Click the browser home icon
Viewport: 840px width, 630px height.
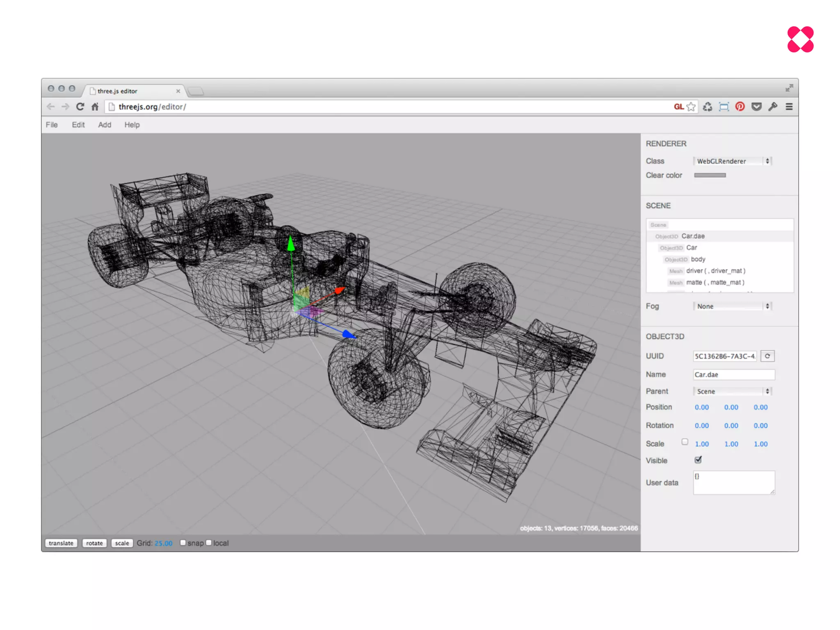pos(95,107)
